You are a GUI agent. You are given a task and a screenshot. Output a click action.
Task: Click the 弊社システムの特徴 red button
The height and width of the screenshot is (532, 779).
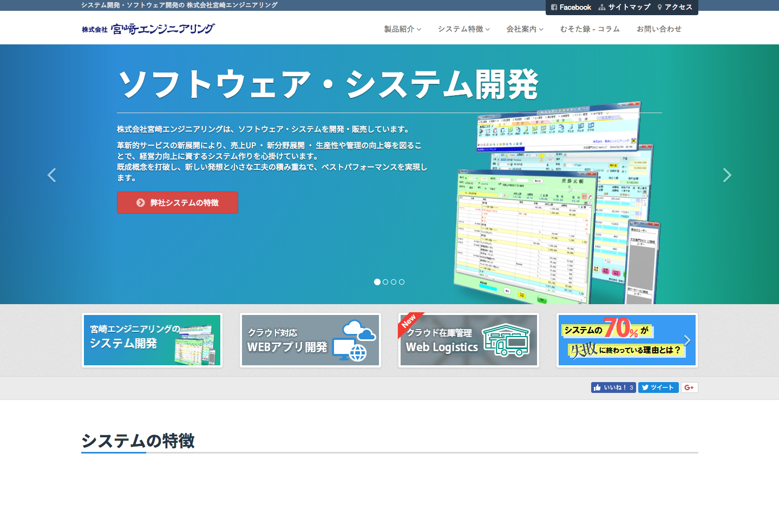click(x=178, y=202)
